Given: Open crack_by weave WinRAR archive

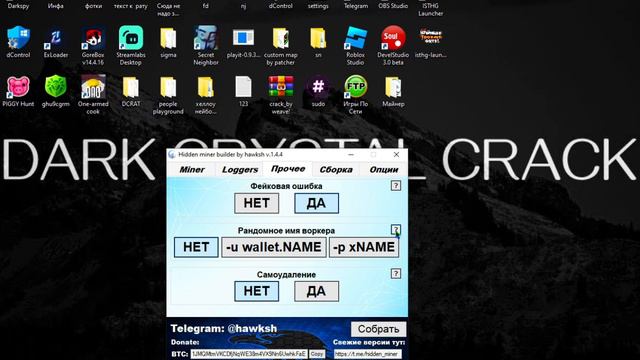Looking at the screenshot, I should (281, 87).
